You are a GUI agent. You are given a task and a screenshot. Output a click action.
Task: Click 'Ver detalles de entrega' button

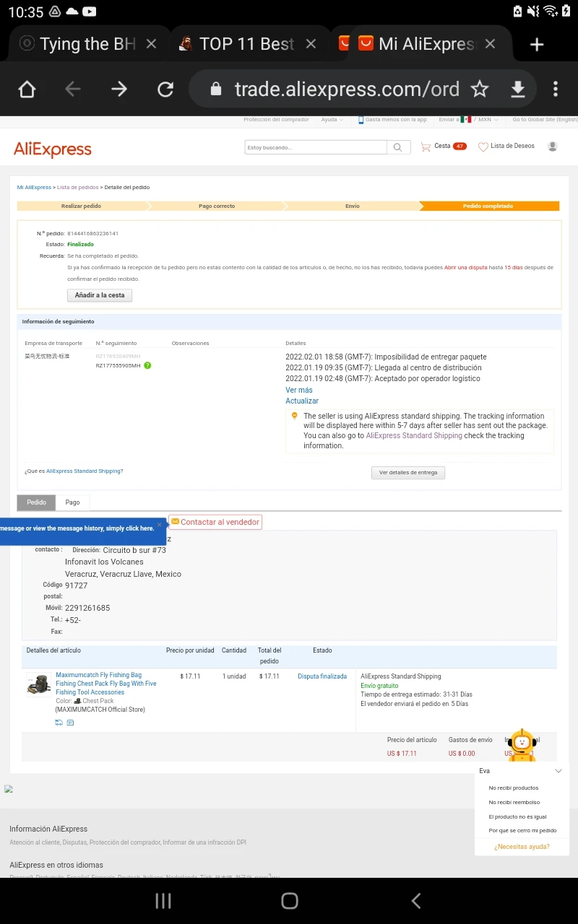tap(408, 473)
